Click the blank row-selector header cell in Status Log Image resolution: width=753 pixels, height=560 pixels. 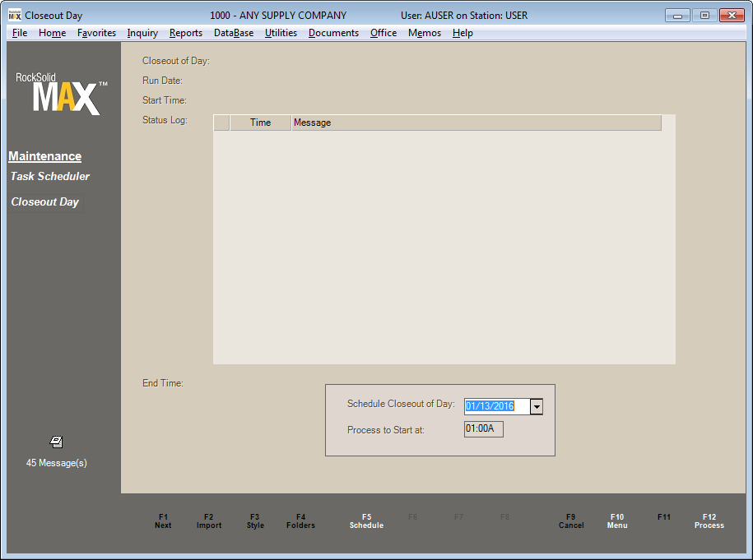coord(221,123)
